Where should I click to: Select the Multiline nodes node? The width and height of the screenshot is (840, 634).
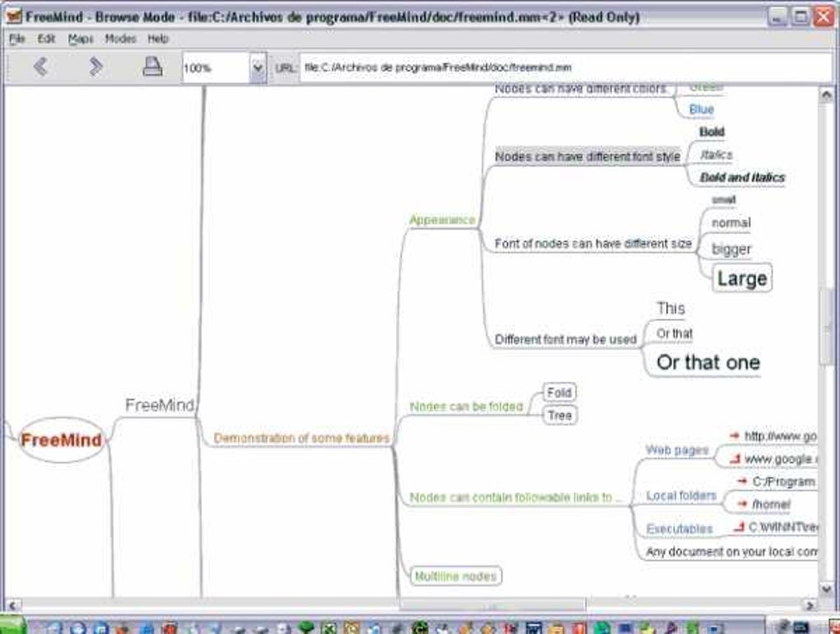(455, 576)
